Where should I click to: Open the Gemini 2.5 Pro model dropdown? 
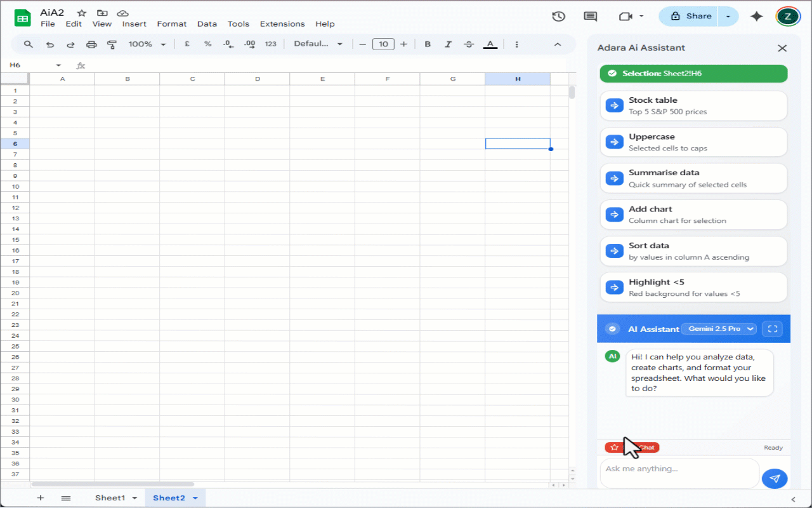click(x=719, y=329)
